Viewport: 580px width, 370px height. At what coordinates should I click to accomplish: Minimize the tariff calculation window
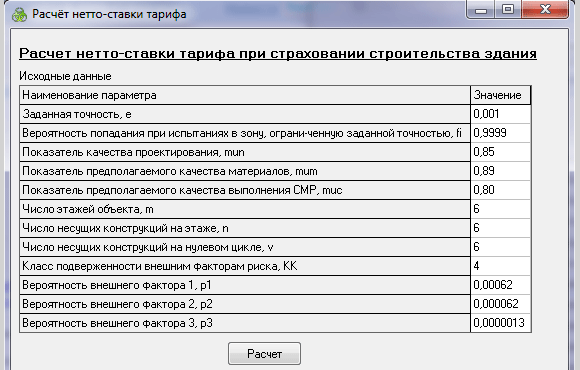(x=481, y=10)
